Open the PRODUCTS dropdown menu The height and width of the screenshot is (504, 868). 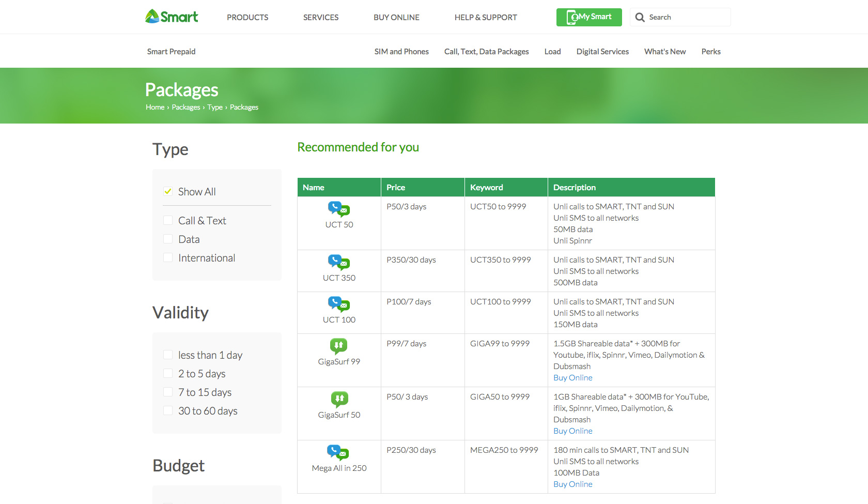click(x=247, y=17)
